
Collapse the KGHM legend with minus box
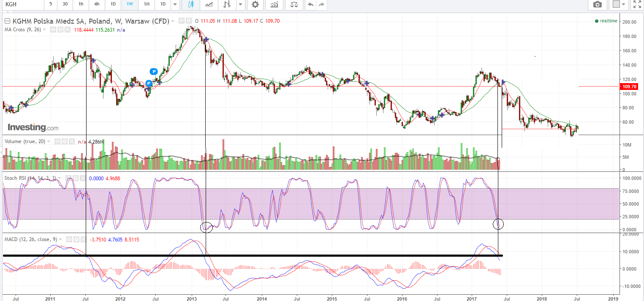click(x=7, y=21)
